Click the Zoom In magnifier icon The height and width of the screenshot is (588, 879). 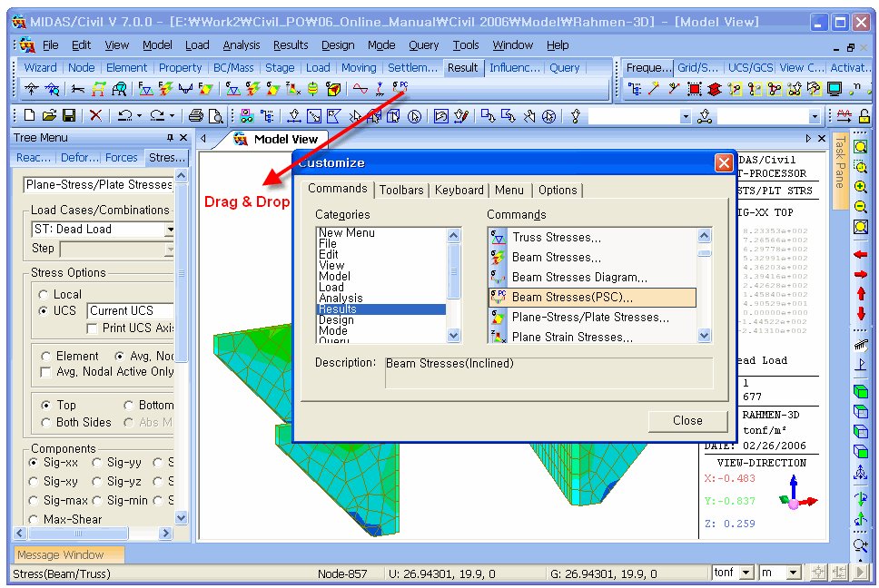click(860, 187)
